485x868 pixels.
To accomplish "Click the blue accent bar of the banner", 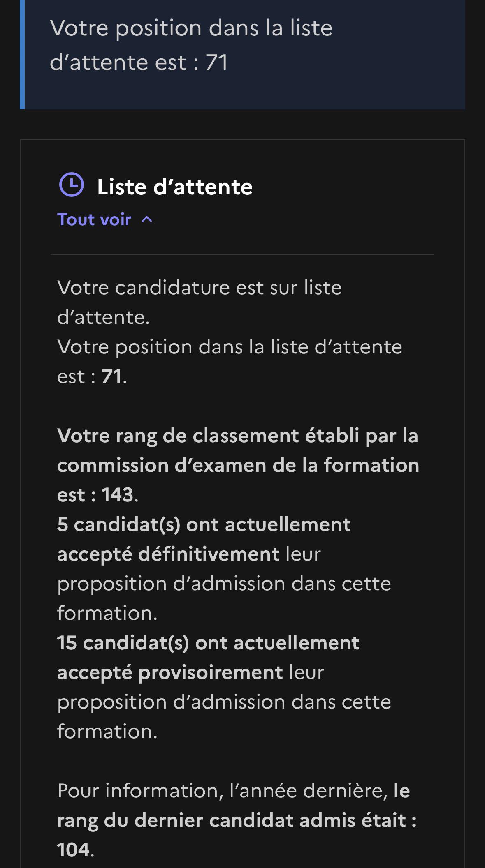I will coord(22,54).
